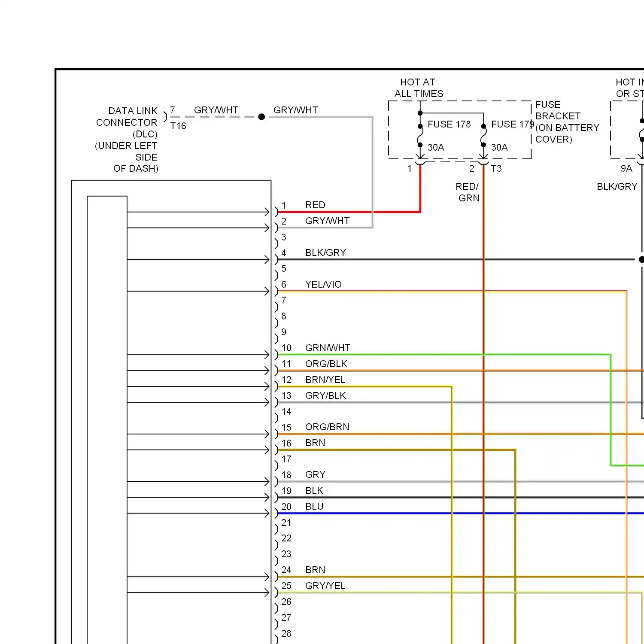Image resolution: width=644 pixels, height=644 pixels.
Task: Select the RED label at pin 1
Action: [315, 205]
